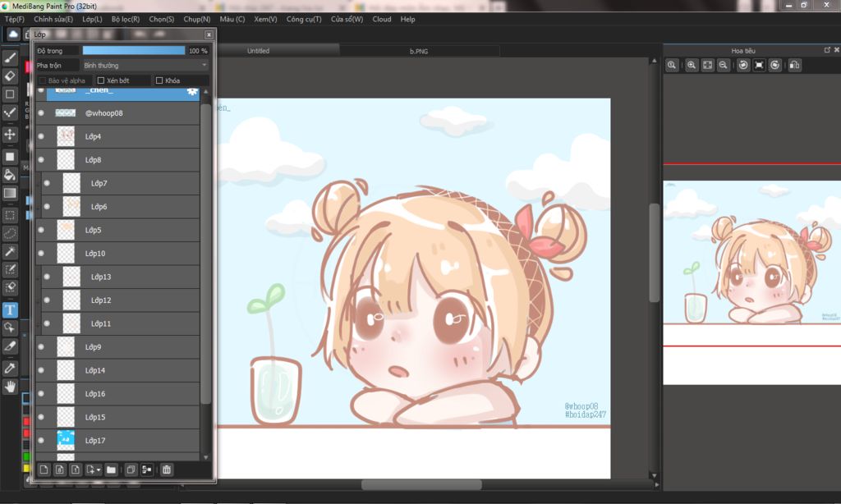Hide the @whoop08 layer

coord(41,113)
